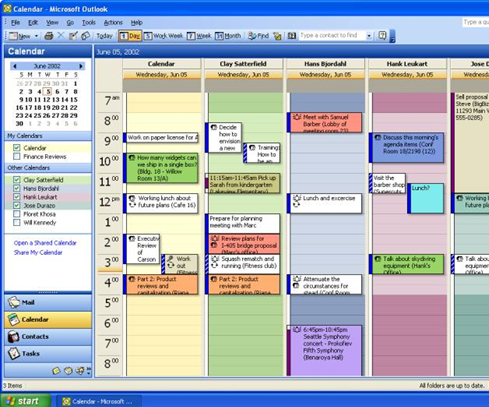
Task: Open the Contacts navigation pane
Action: tap(48, 336)
